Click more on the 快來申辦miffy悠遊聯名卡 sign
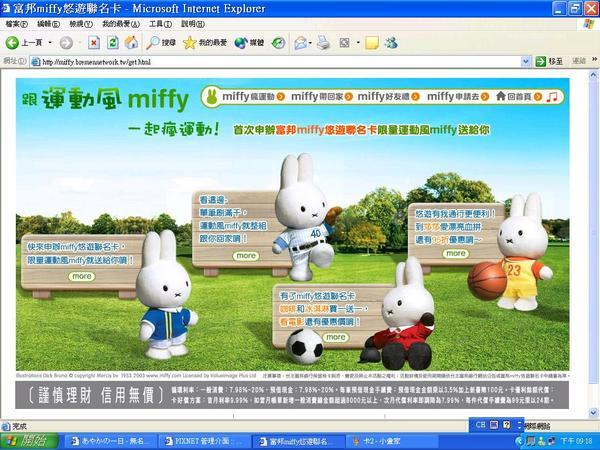Image resolution: width=600 pixels, height=450 pixels. click(x=82, y=276)
